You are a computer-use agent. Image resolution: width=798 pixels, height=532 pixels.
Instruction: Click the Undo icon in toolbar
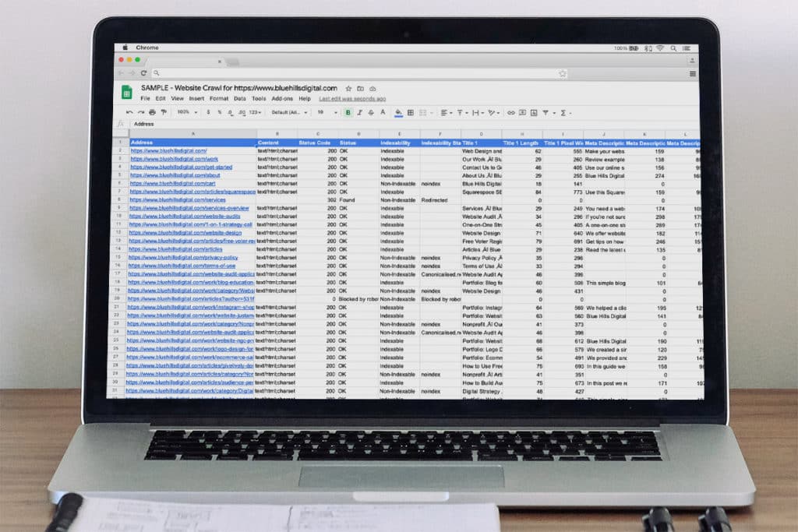[130, 112]
